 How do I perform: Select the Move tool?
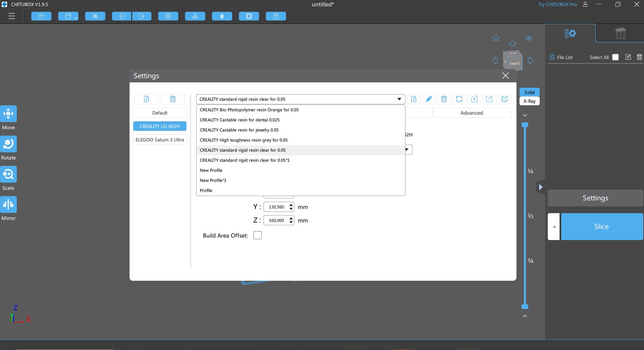pyautogui.click(x=8, y=114)
